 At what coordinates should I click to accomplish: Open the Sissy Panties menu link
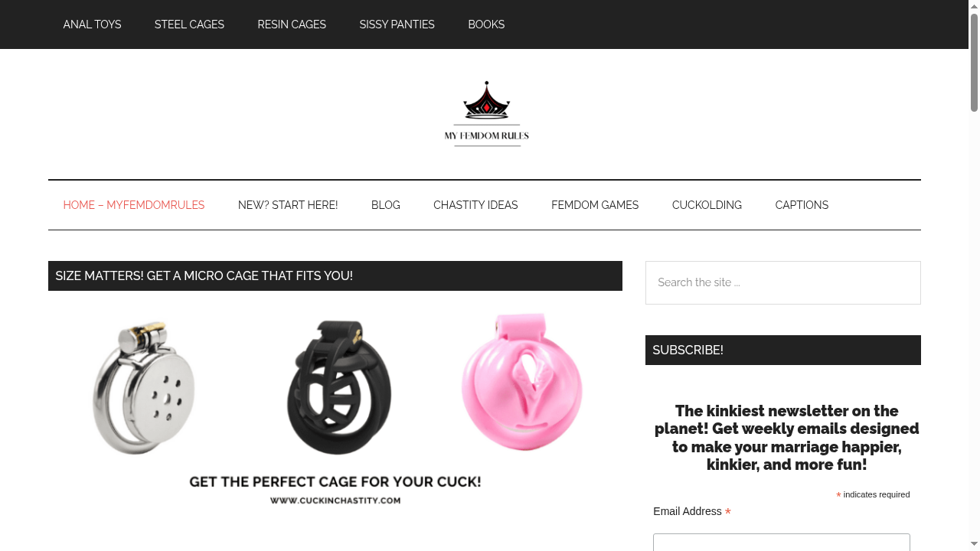coord(397,24)
